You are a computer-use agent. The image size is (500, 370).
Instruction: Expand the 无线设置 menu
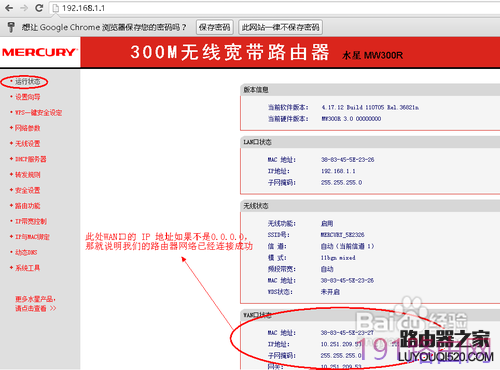click(x=27, y=144)
